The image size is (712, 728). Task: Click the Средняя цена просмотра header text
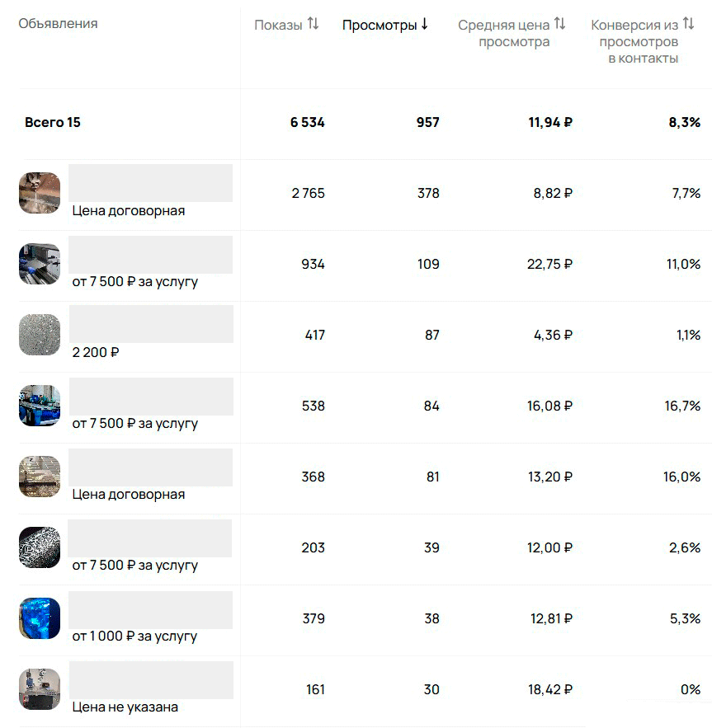tap(505, 34)
